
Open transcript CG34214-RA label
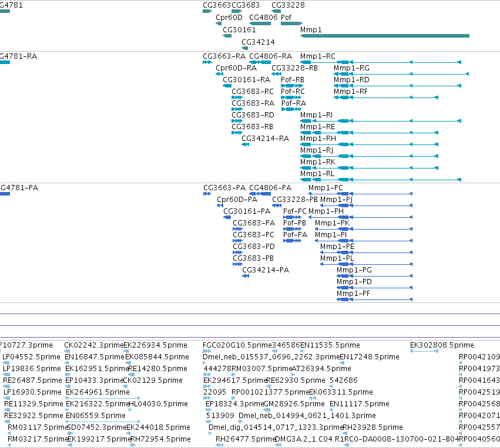266,139
